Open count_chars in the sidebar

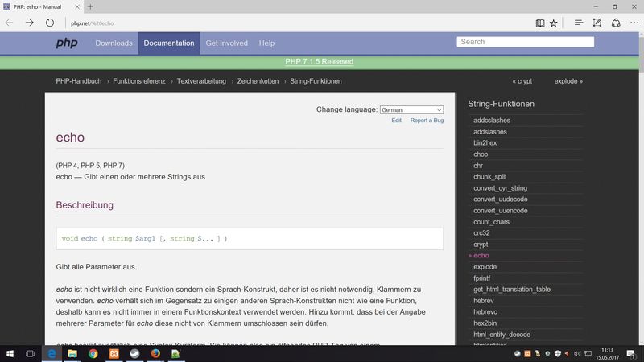click(x=491, y=222)
